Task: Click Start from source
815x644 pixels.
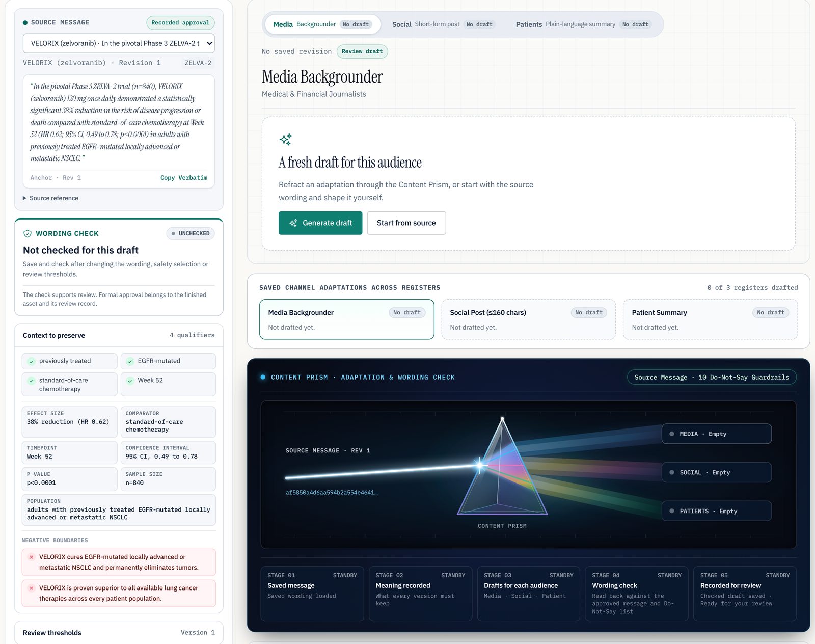Action: tap(406, 223)
